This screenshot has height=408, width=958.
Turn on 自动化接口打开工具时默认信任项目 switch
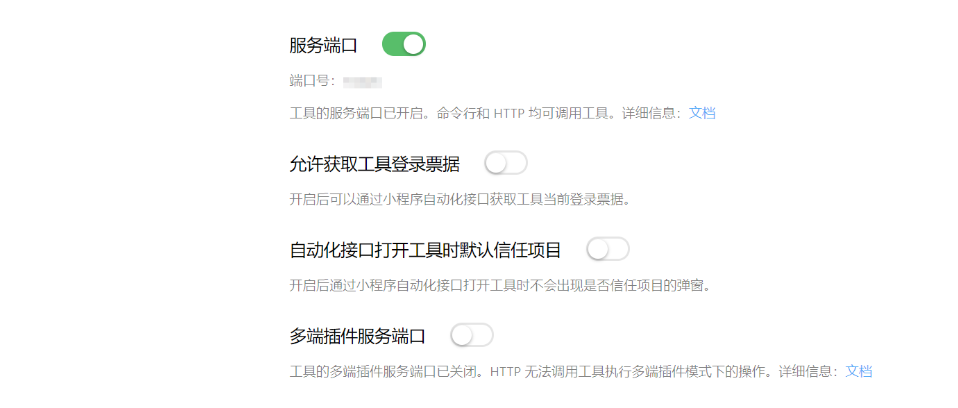point(607,249)
